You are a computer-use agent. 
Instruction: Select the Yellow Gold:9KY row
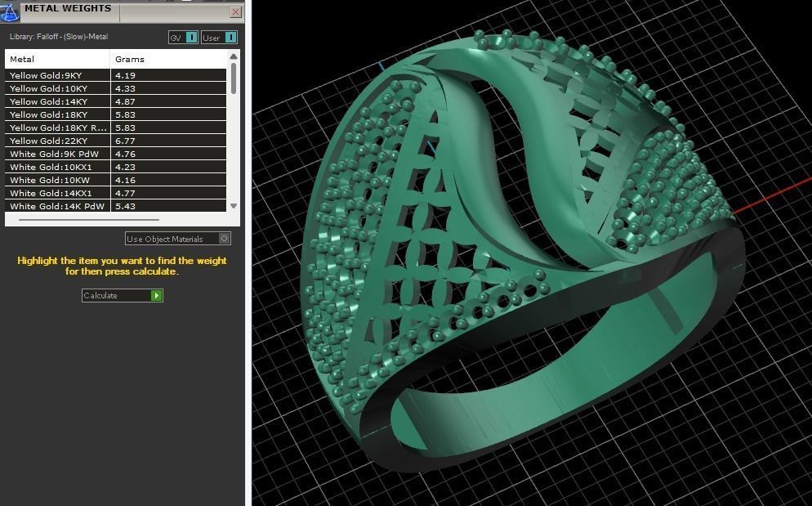click(x=116, y=75)
